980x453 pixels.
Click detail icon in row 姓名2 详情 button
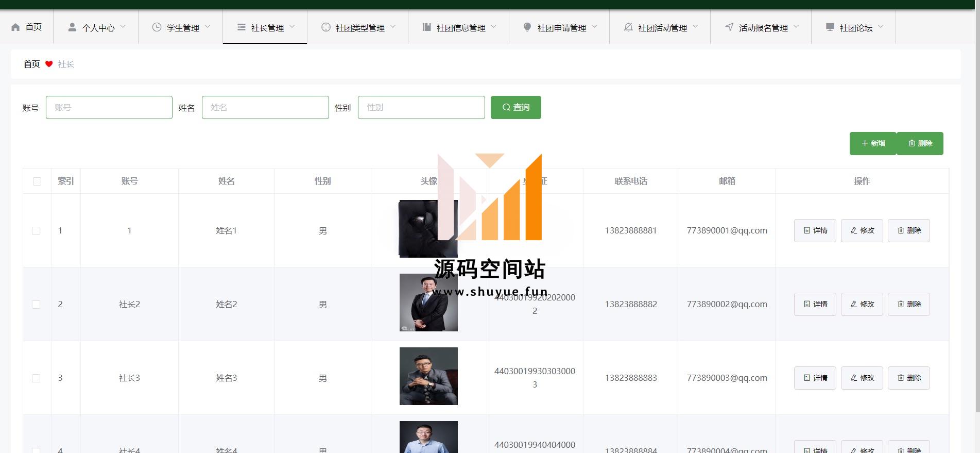click(807, 304)
